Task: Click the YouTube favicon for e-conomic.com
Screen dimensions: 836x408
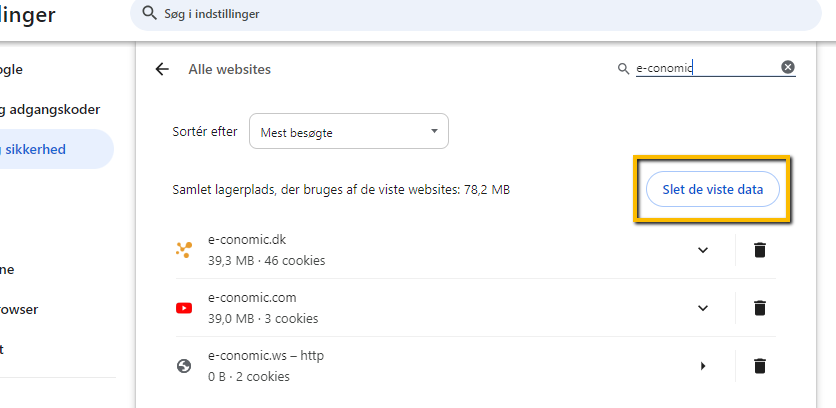Action: [x=184, y=308]
